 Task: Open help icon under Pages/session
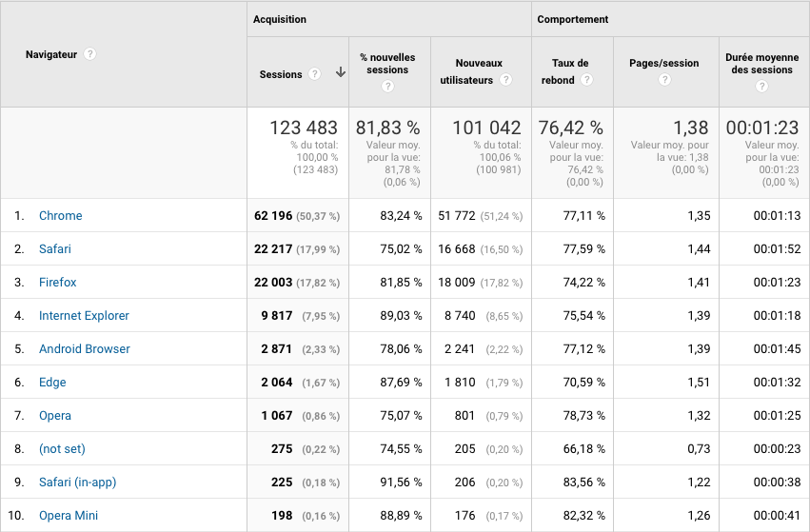(664, 80)
